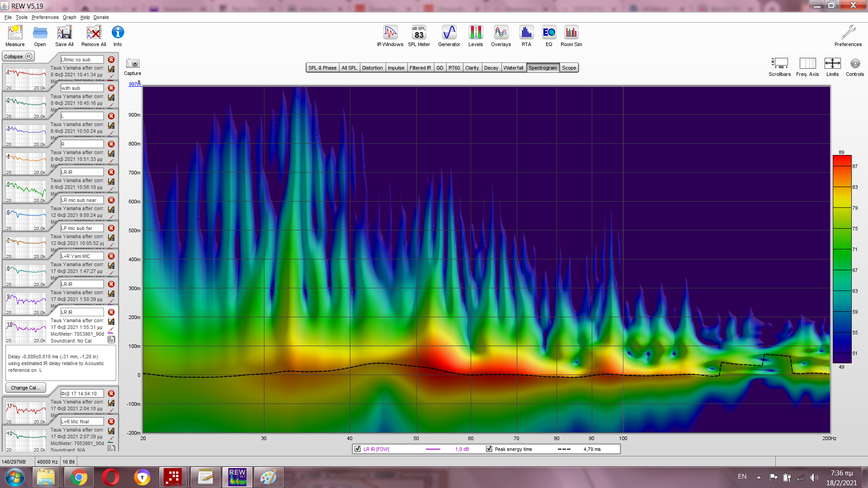Toggle the LR IR [FDW] checkbox
The image size is (868, 488).
358,449
